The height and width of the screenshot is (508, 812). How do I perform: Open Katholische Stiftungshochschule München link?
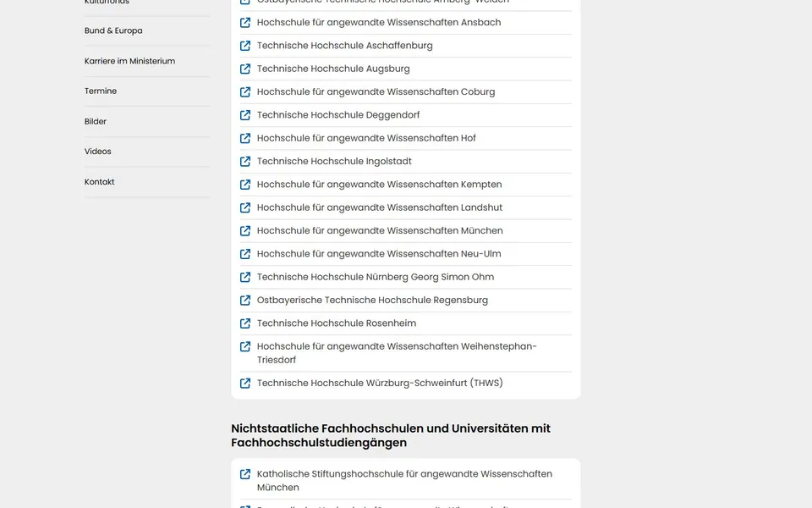(404, 481)
